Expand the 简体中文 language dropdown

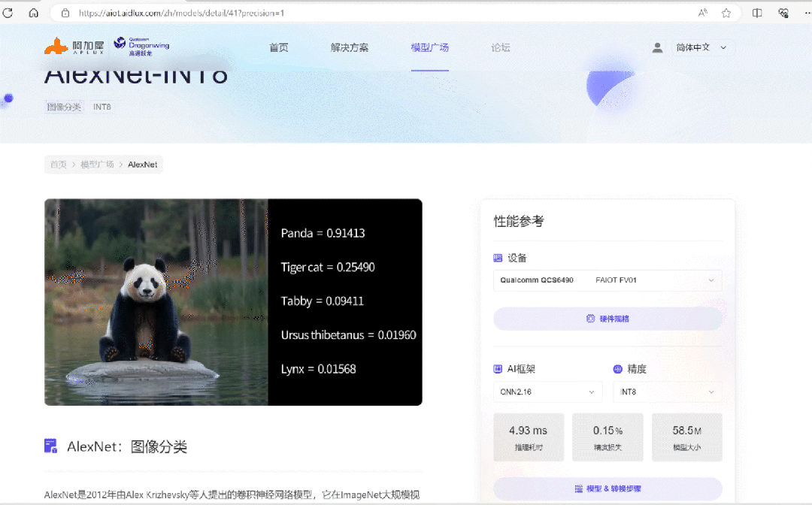(703, 47)
